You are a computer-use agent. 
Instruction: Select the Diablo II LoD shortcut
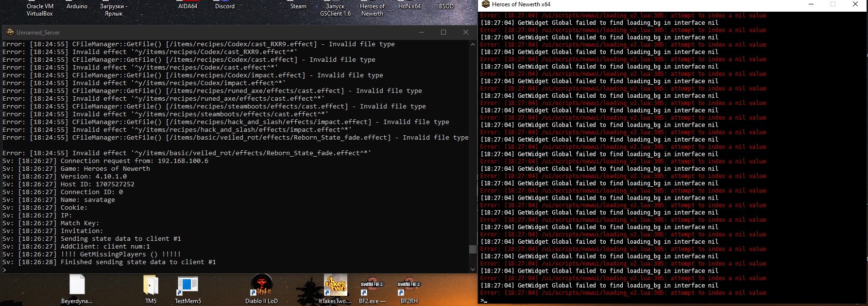coord(261,289)
